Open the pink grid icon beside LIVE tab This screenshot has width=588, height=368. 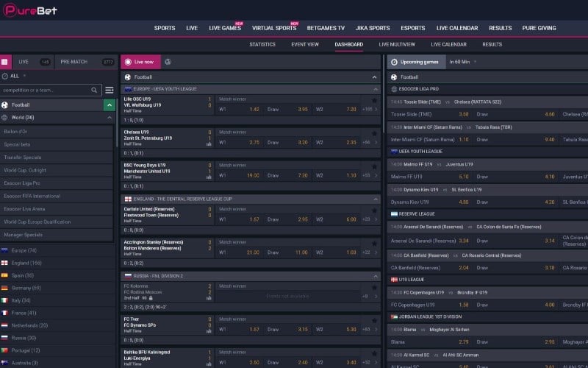6,62
